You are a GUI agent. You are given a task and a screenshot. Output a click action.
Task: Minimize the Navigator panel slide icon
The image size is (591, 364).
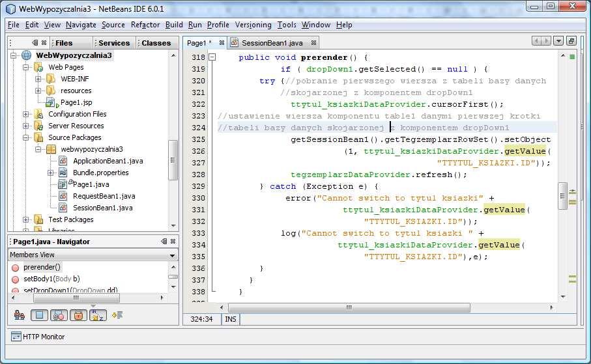click(164, 241)
